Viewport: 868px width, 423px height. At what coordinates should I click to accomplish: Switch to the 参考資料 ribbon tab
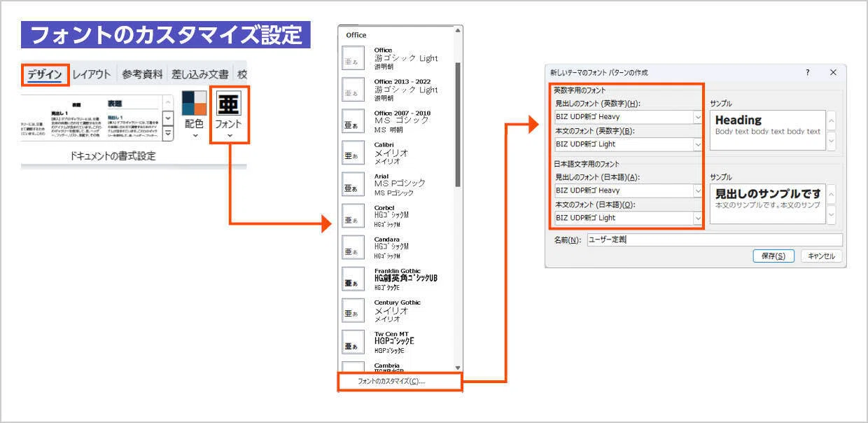[142, 74]
